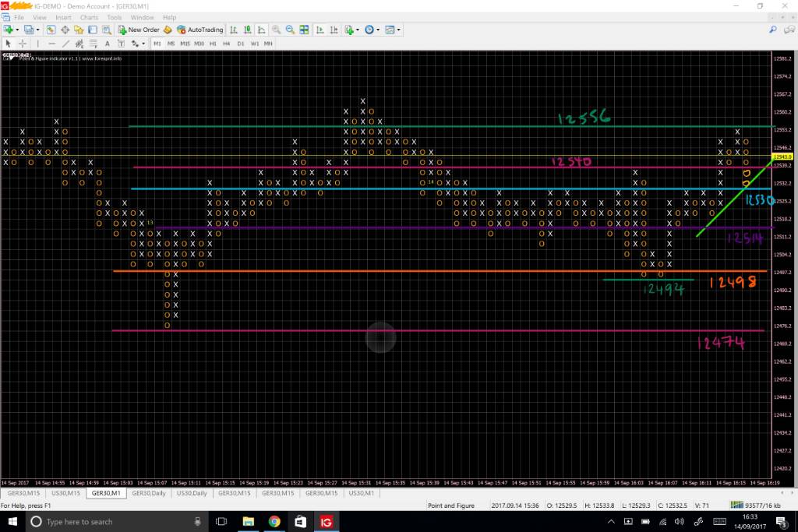Open Chrome from the Windows taskbar

coord(274,521)
